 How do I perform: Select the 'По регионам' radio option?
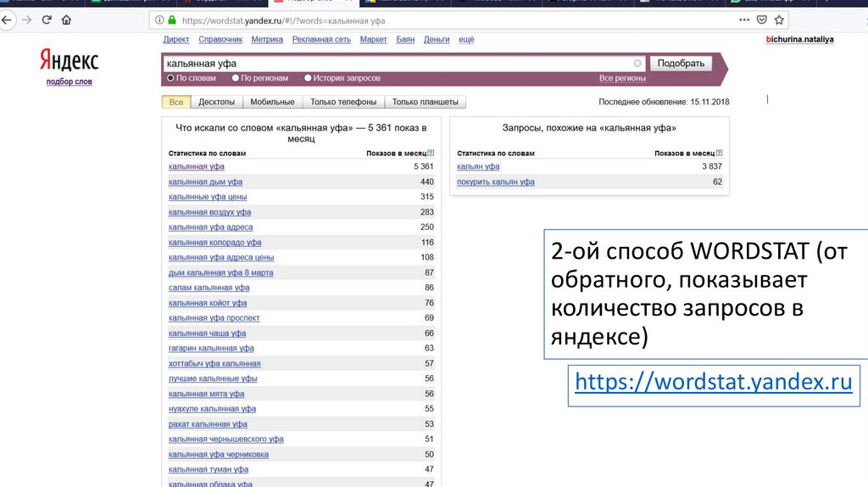pyautogui.click(x=236, y=78)
